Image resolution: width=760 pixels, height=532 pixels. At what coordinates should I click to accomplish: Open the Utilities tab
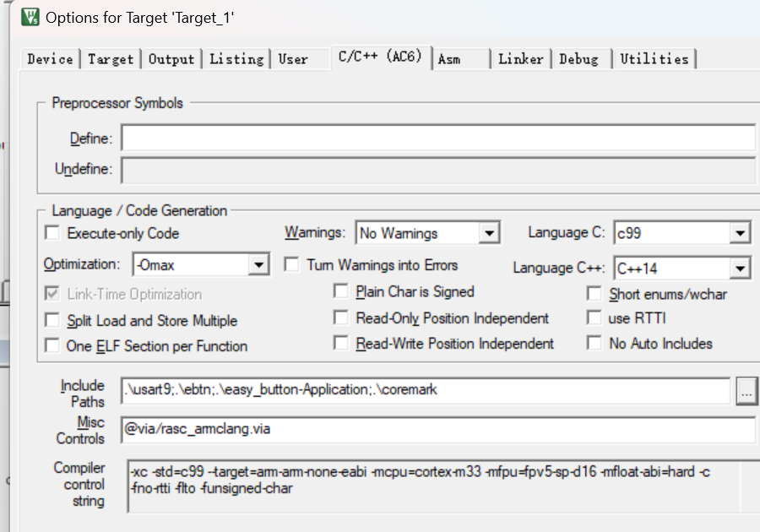point(654,59)
